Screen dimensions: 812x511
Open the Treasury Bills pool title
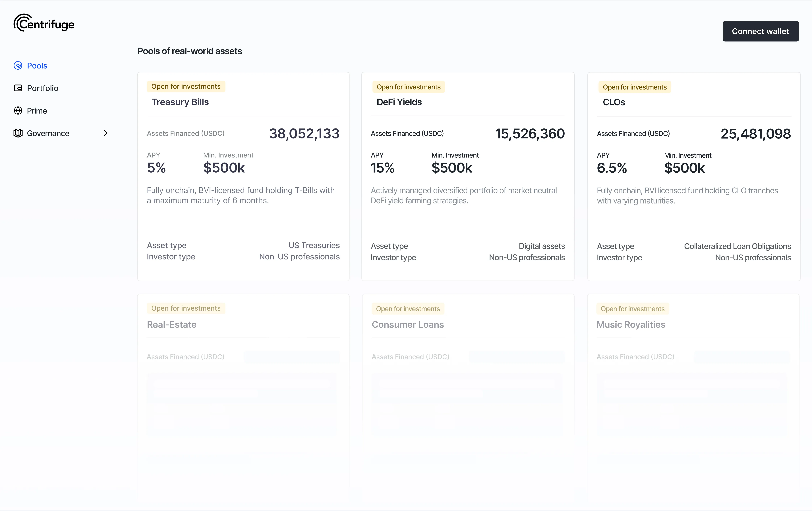pos(180,102)
